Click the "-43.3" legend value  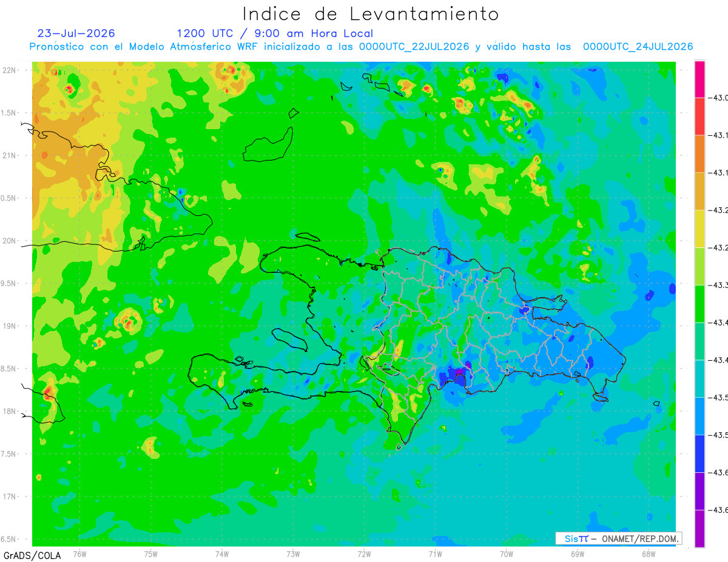[x=720, y=285]
